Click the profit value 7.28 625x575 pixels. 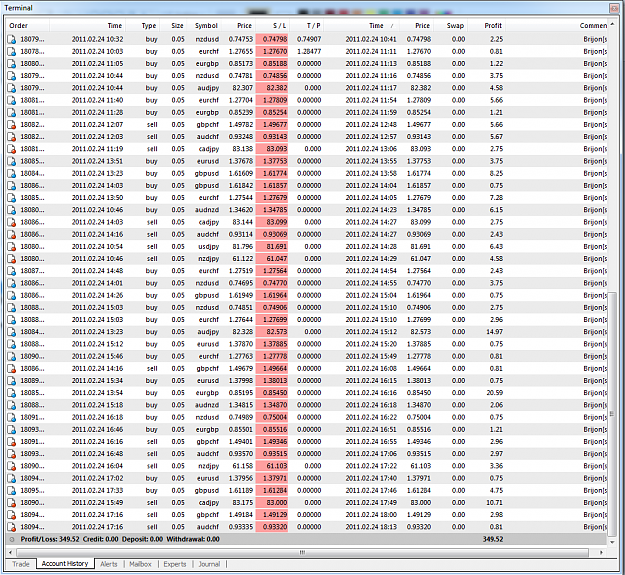click(x=496, y=198)
